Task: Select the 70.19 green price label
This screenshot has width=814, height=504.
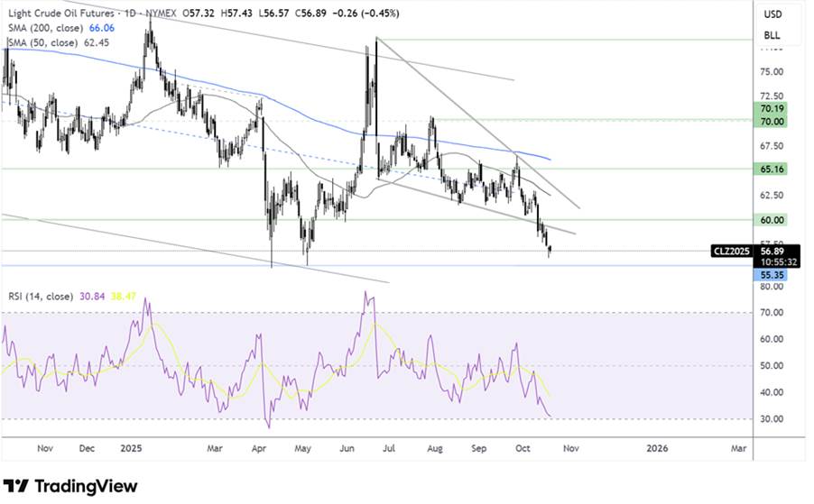Action: (772, 108)
